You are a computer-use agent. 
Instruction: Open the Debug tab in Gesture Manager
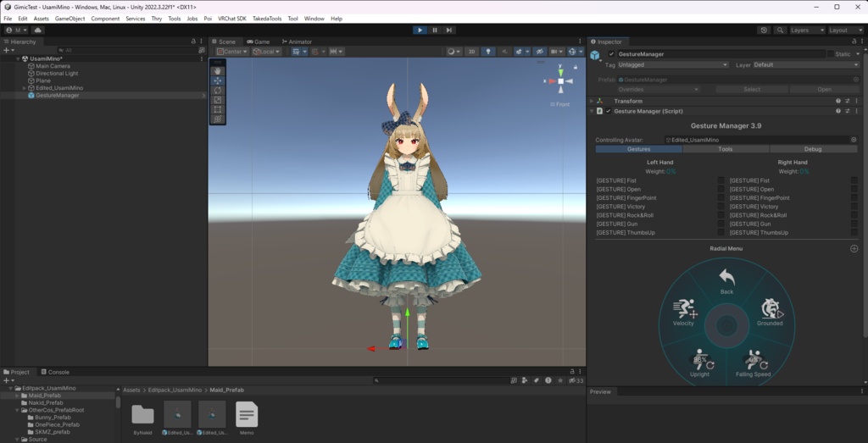click(x=813, y=149)
